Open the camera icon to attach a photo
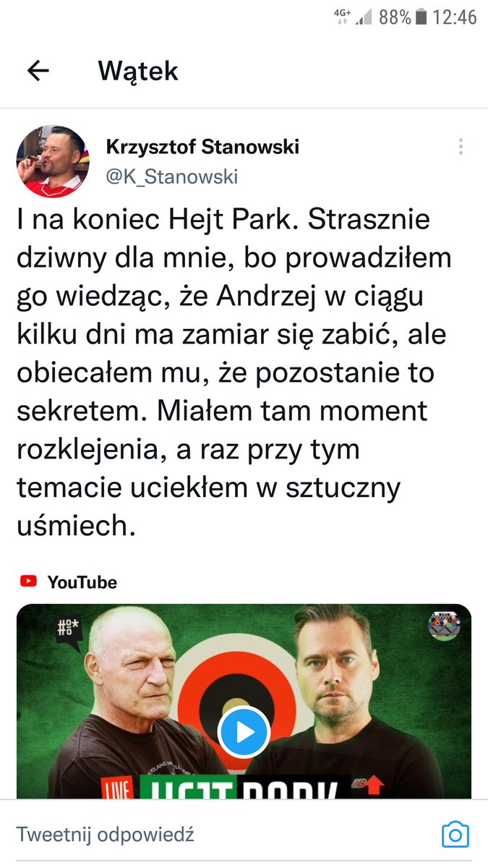This screenshot has width=488, height=868. tap(455, 835)
